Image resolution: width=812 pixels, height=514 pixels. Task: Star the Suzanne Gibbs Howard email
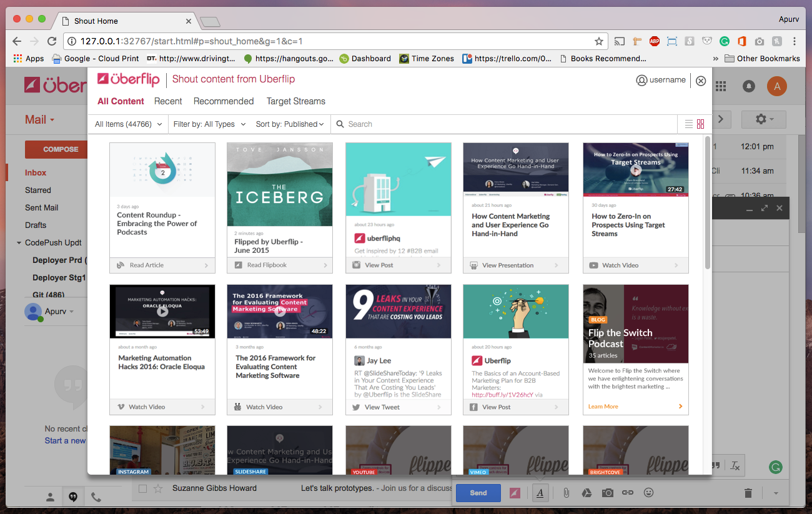tap(158, 488)
